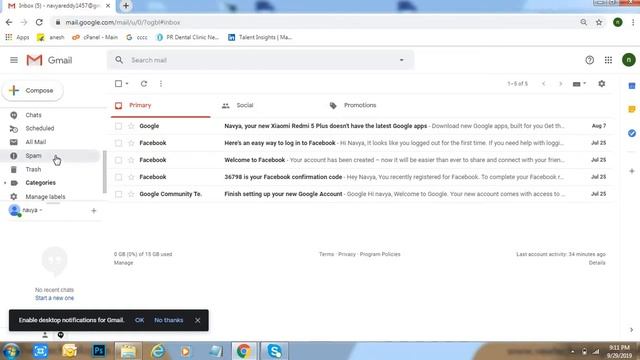The width and height of the screenshot is (640, 360).
Task: Open the Google apps grid icon
Action: pyautogui.click(x=608, y=60)
